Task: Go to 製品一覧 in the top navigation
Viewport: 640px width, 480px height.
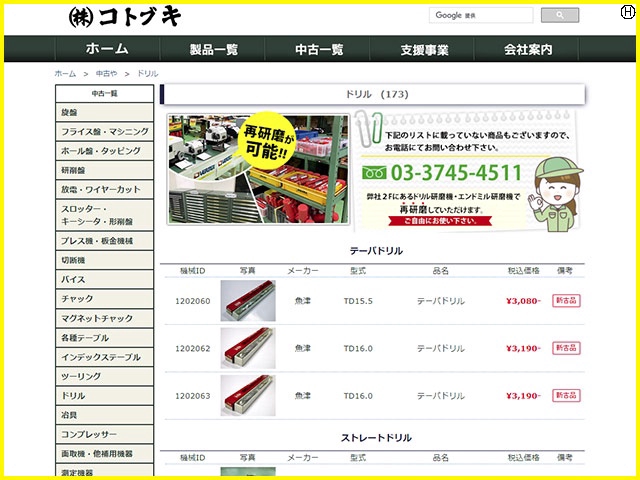Action: click(x=214, y=49)
